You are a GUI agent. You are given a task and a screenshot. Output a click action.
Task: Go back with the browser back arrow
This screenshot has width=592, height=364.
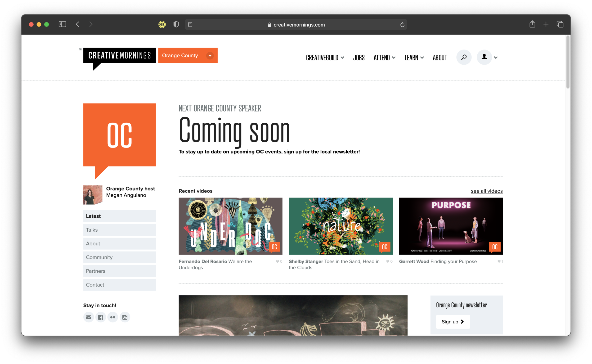click(77, 24)
